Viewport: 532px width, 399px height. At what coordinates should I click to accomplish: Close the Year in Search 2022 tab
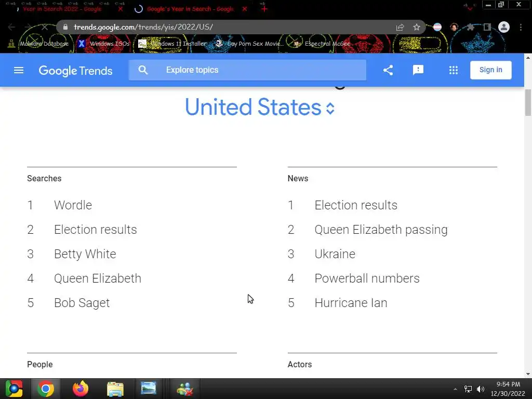pyautogui.click(x=121, y=9)
